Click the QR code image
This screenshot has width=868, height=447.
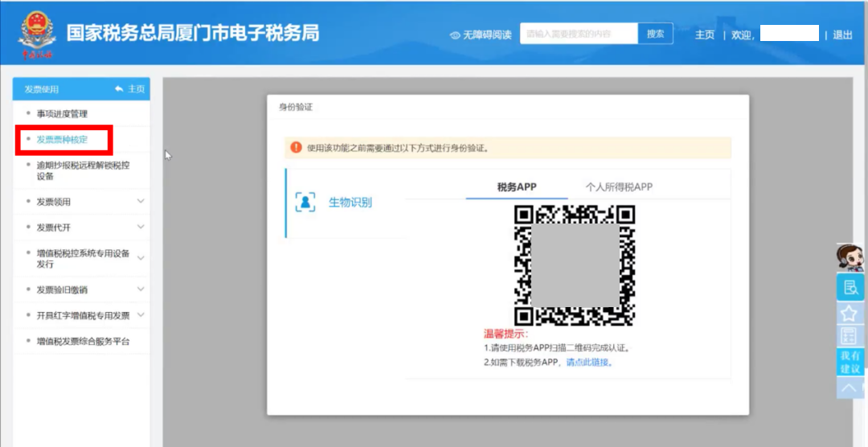pos(574,265)
